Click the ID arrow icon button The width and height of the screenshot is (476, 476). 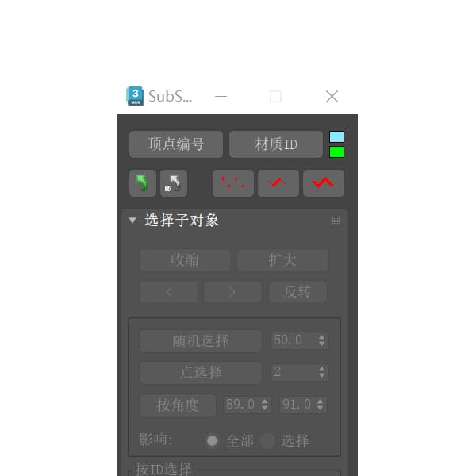pyautogui.click(x=173, y=183)
